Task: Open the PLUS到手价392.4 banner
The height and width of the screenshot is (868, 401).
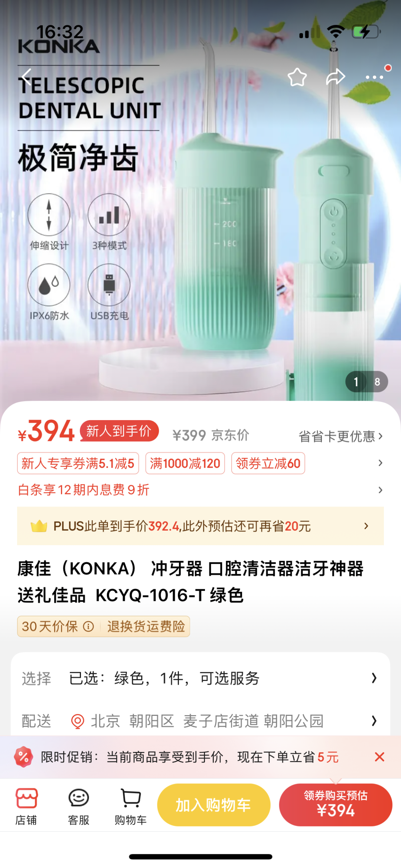Action: pos(200,526)
